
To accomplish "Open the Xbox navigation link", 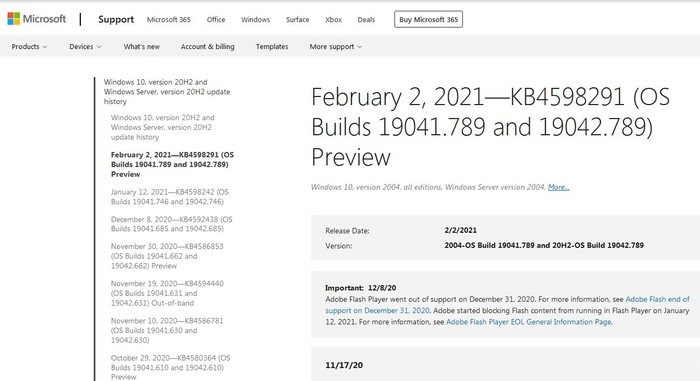I will click(x=333, y=20).
